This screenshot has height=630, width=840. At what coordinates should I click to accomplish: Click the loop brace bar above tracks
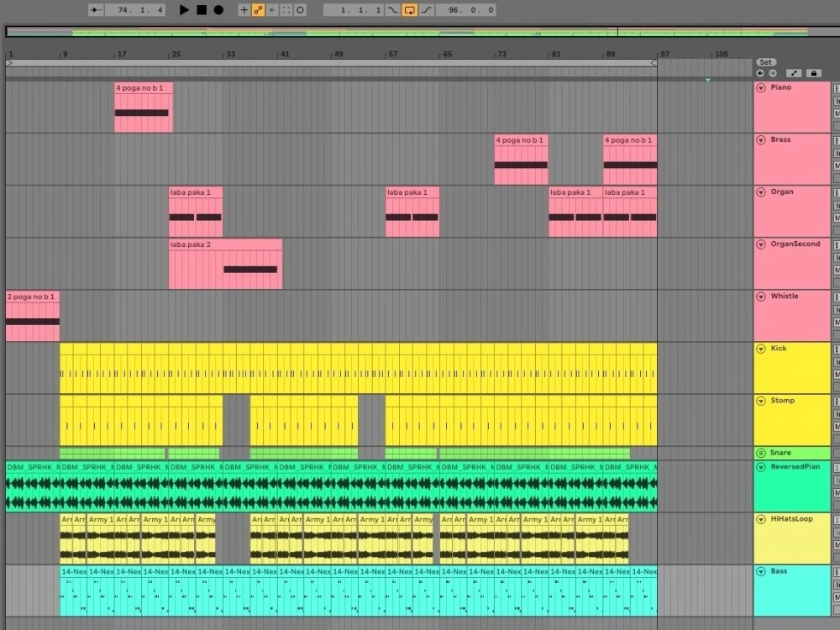click(x=332, y=63)
